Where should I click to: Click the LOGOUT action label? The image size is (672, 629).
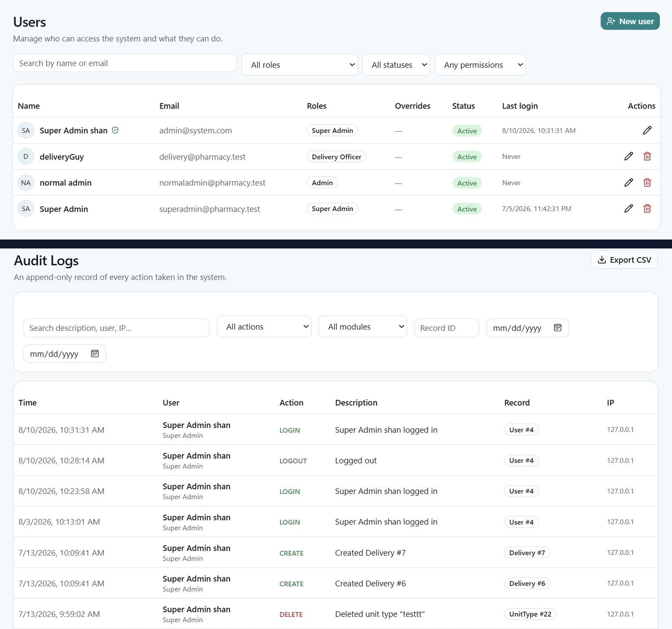click(x=293, y=461)
